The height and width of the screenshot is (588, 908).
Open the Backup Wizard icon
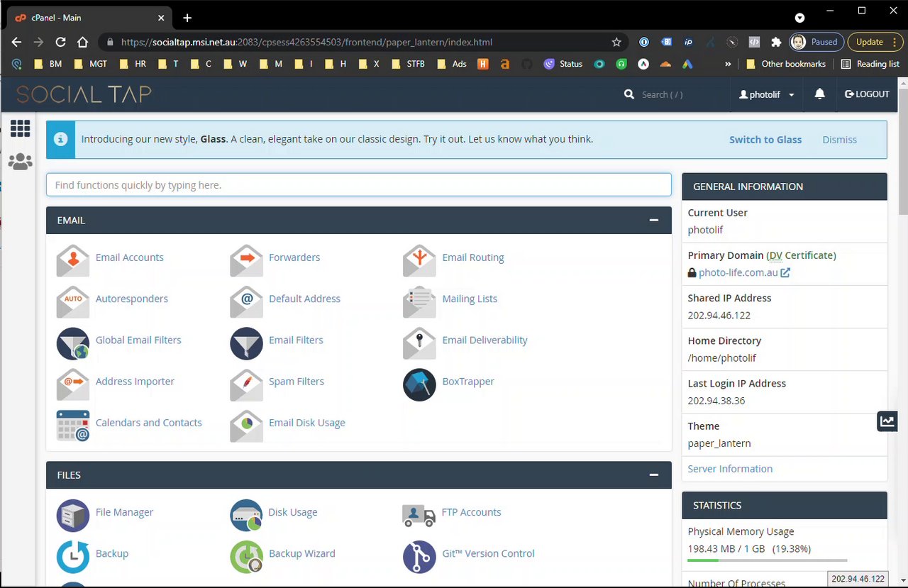point(246,556)
